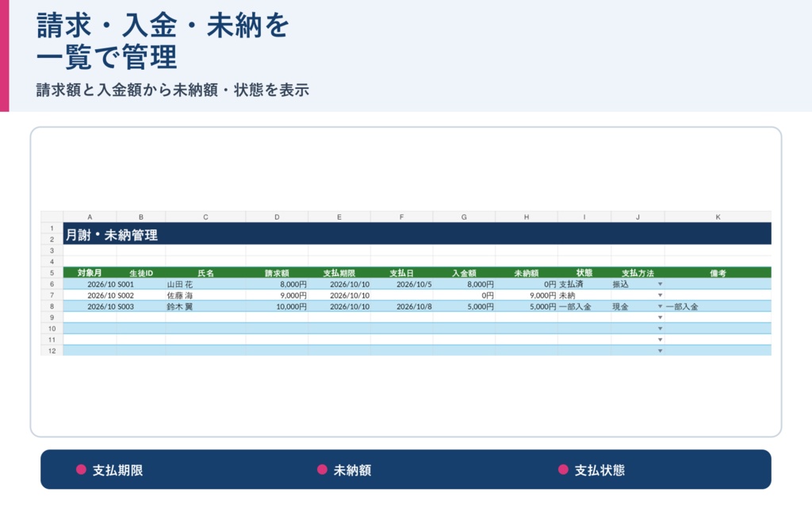Click the 支払期限 label in the navy footer bar
812x508 pixels.
click(117, 470)
